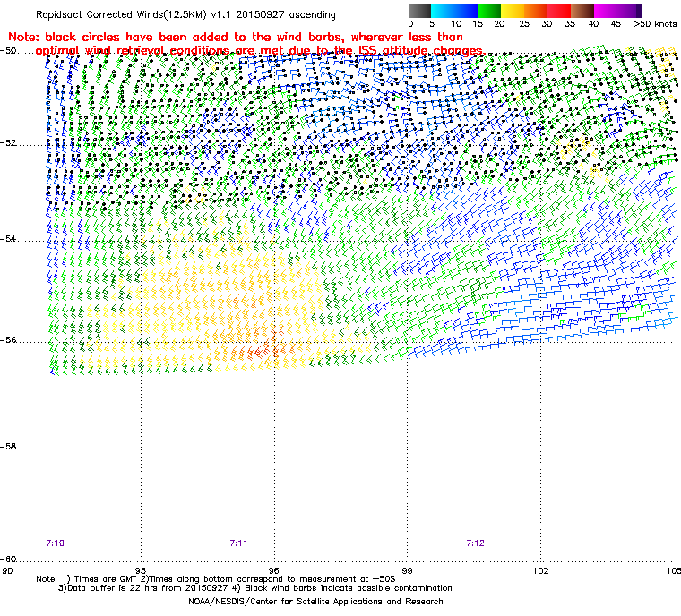The width and height of the screenshot is (681, 616).
Task: Click the green 15-20 knots legend swatch
Action: [x=489, y=11]
